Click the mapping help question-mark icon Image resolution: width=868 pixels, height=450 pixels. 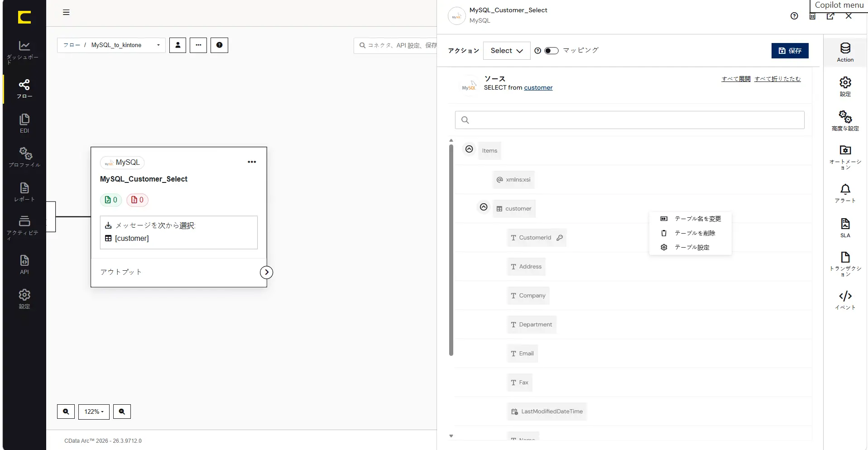(x=537, y=51)
